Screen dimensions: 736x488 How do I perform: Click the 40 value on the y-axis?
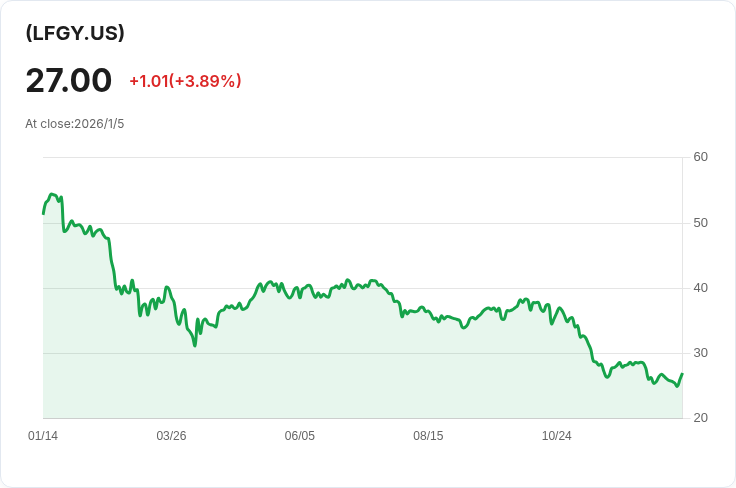tap(700, 288)
